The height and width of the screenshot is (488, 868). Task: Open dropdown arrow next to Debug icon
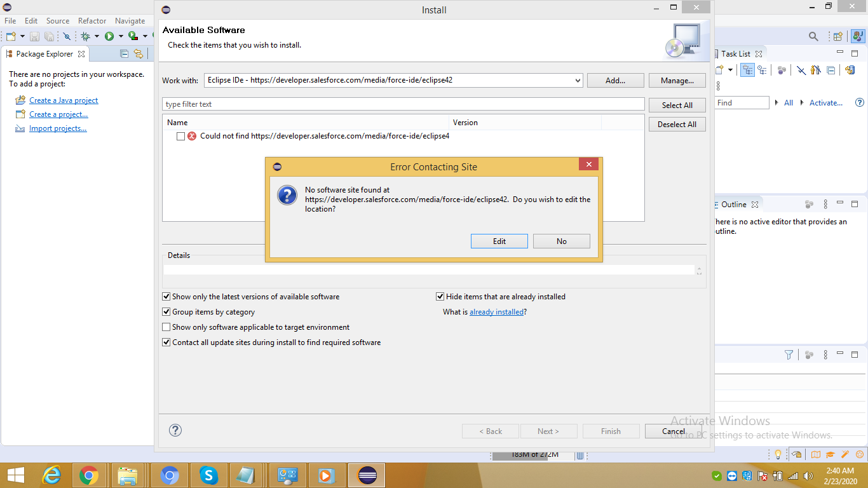97,36
